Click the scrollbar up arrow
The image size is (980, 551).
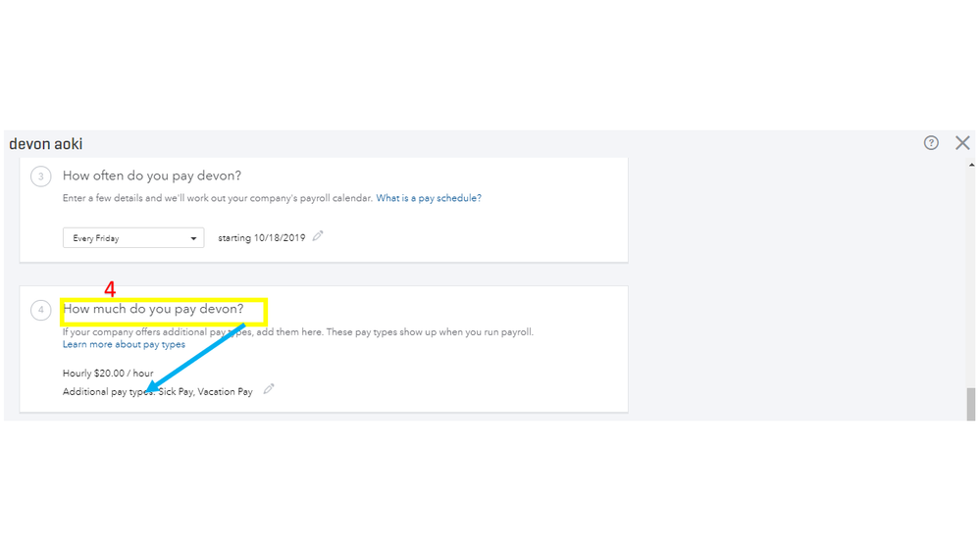tap(971, 164)
